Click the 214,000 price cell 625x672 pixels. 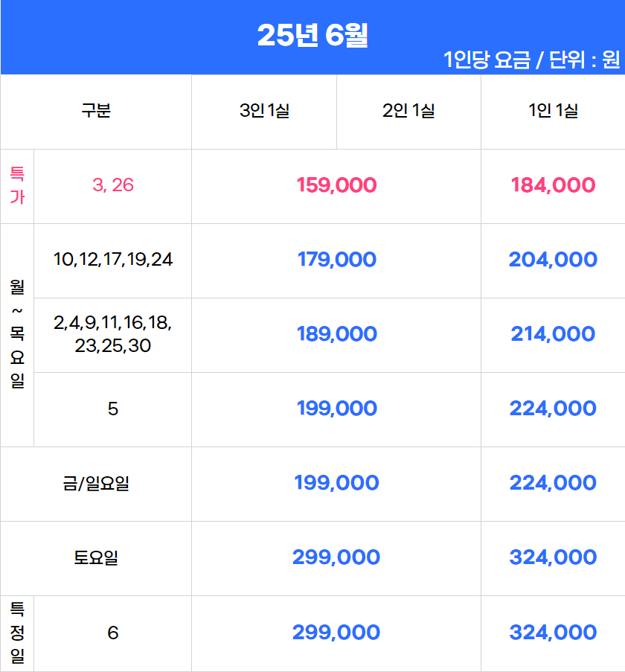553,334
